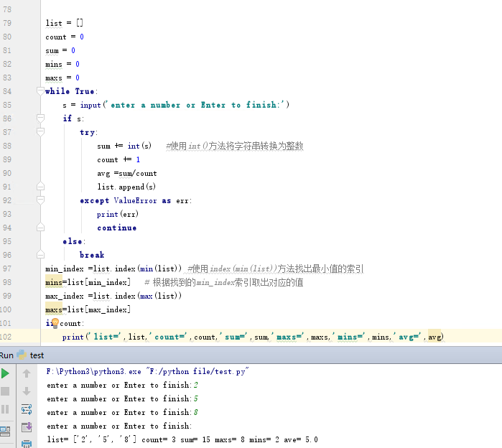Select the 'test' run configuration tab
Image resolution: width=502 pixels, height=448 pixels.
pyautogui.click(x=37, y=355)
